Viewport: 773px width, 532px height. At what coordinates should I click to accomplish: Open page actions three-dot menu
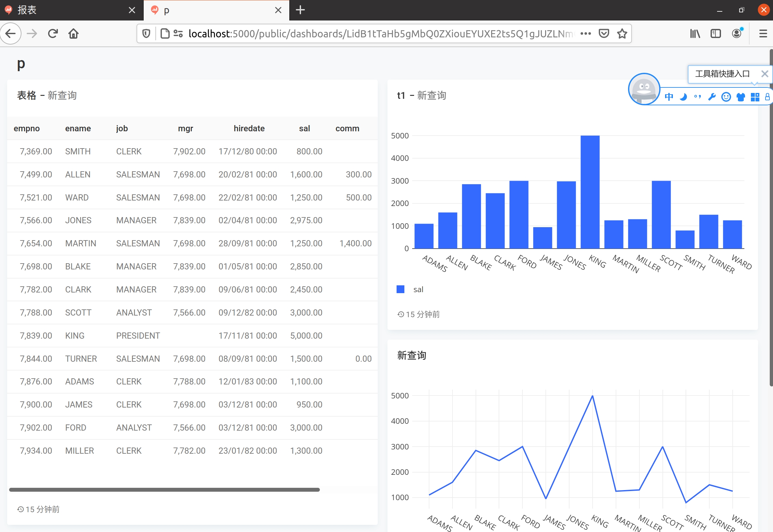(x=585, y=33)
